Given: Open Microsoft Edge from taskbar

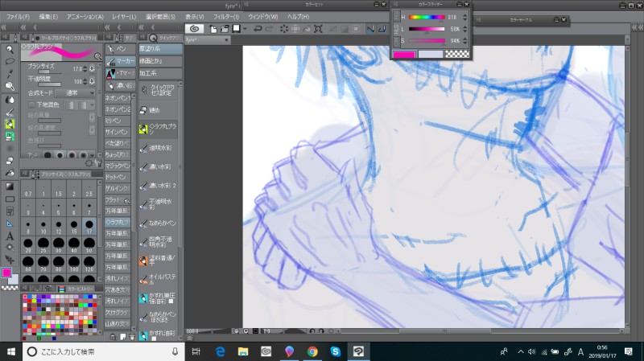Looking at the screenshot, I should [220, 351].
